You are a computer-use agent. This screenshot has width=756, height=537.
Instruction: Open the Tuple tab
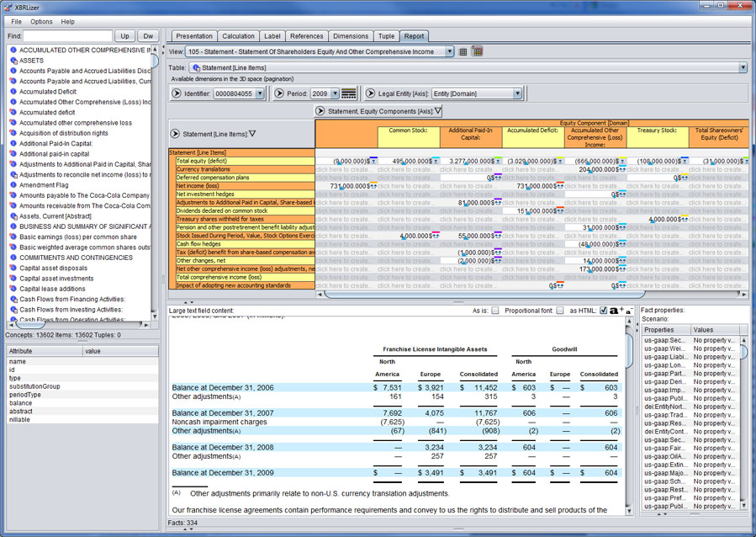[x=386, y=36]
